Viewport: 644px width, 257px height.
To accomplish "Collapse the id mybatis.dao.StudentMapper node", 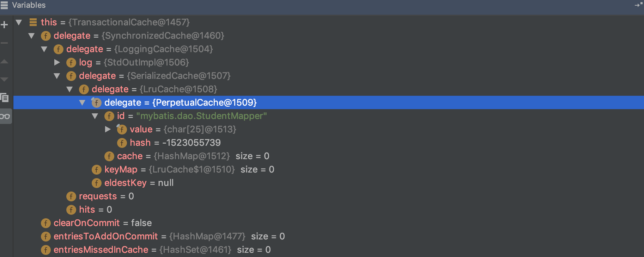I will [x=95, y=116].
